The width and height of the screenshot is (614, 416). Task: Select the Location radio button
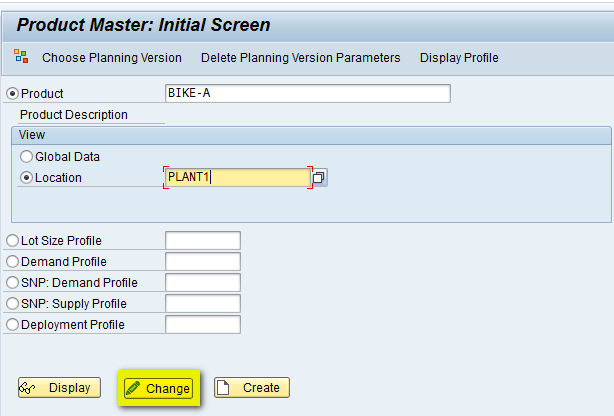point(26,178)
